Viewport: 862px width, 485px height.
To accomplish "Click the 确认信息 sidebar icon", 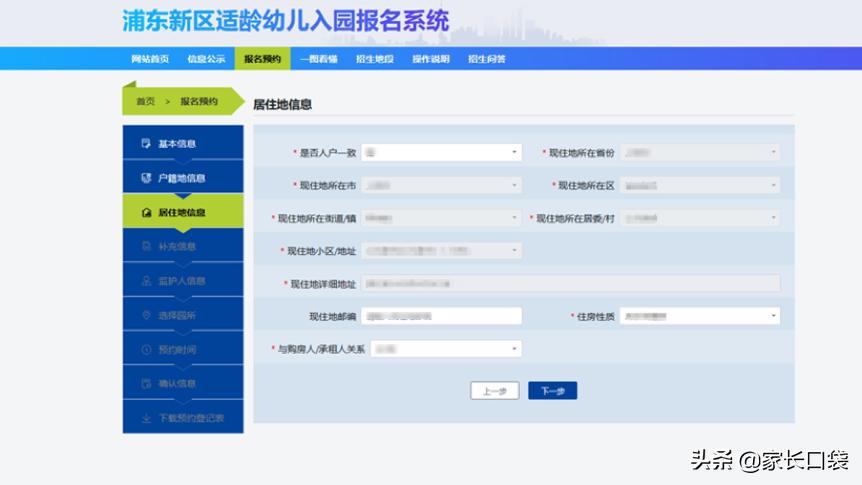I will point(146,383).
